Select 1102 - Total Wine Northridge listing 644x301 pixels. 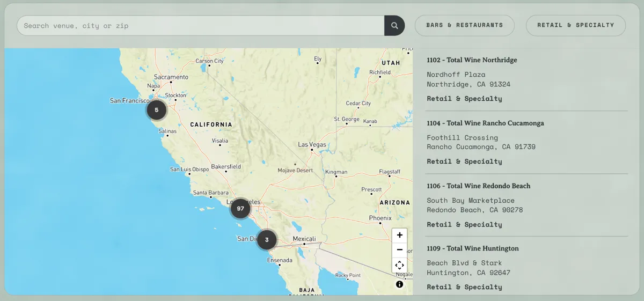pyautogui.click(x=526, y=79)
